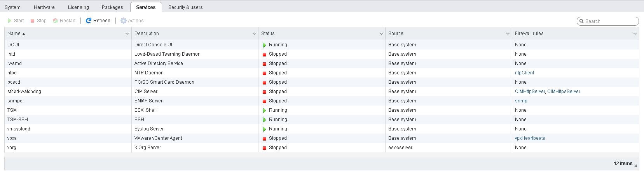644x183 pixels.
Task: Click the green running icon for SSH
Action: (x=264, y=120)
